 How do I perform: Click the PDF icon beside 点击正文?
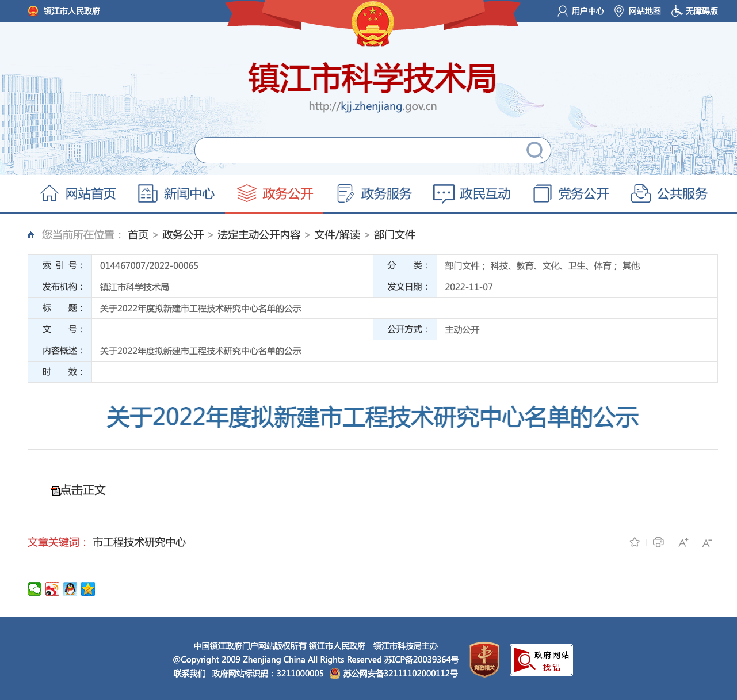[55, 491]
